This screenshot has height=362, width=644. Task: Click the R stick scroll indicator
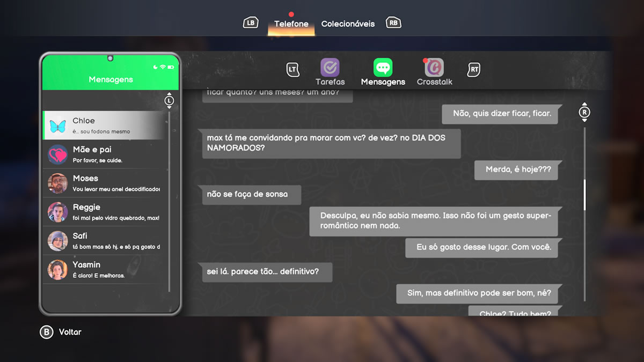tap(584, 113)
